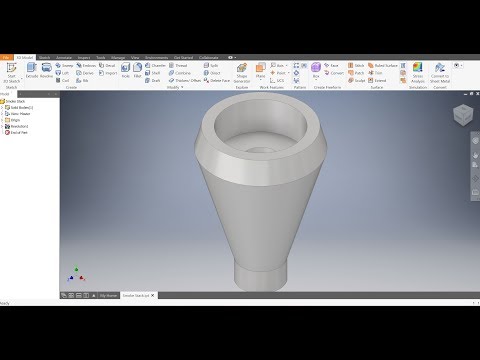Screen dimensions: 480x360
Task: Select the Hole tool
Action: pyautogui.click(x=125, y=70)
